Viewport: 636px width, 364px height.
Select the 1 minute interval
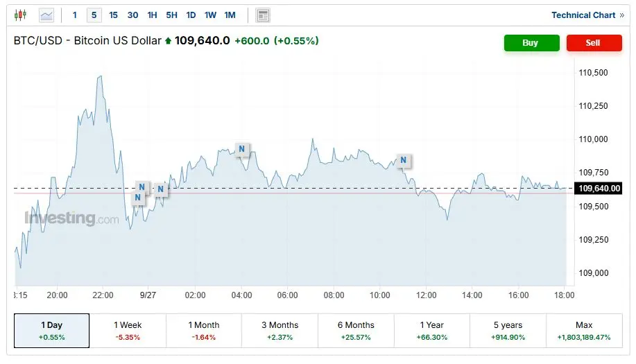point(75,15)
